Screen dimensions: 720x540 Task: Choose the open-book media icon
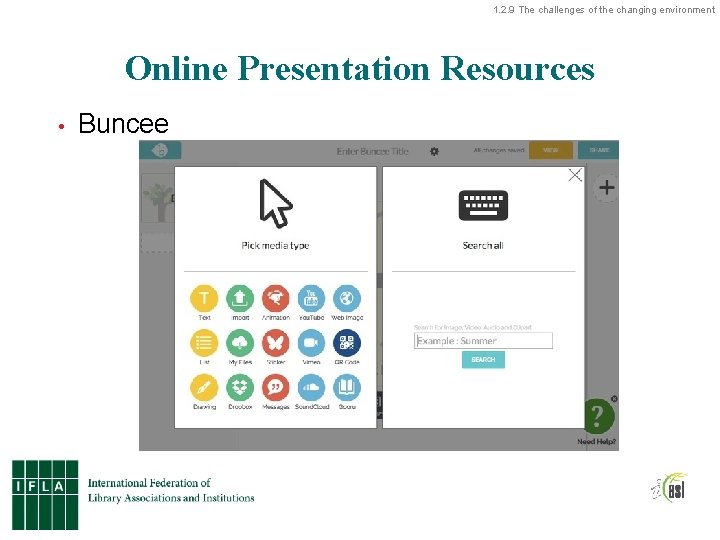point(347,388)
